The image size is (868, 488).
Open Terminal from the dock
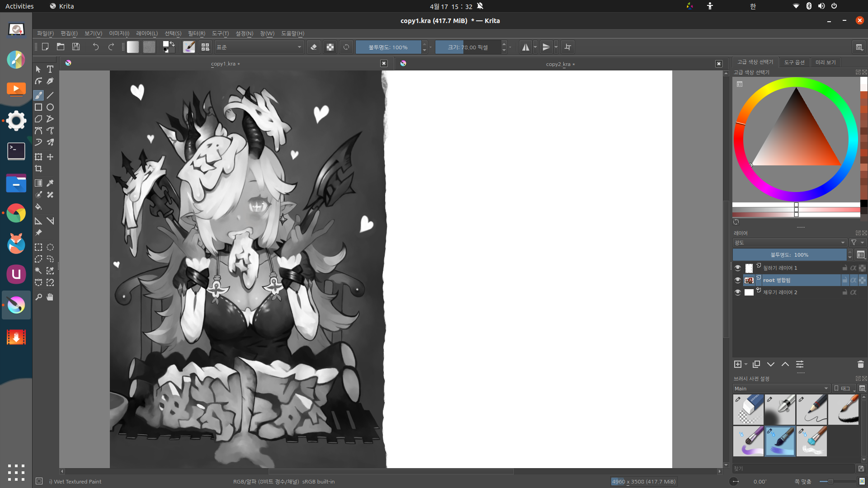tap(16, 151)
